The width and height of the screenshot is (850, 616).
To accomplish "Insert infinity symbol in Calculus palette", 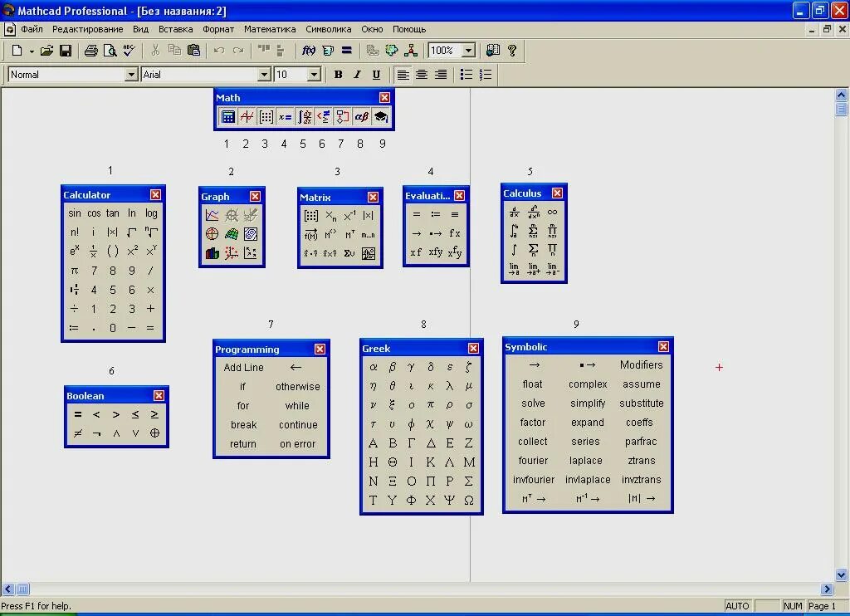I will (x=552, y=212).
